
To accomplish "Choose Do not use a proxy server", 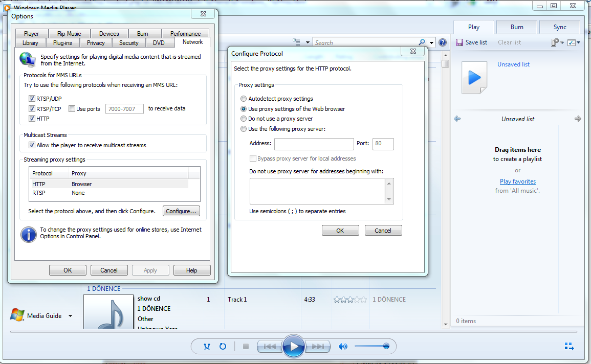I will (x=244, y=119).
